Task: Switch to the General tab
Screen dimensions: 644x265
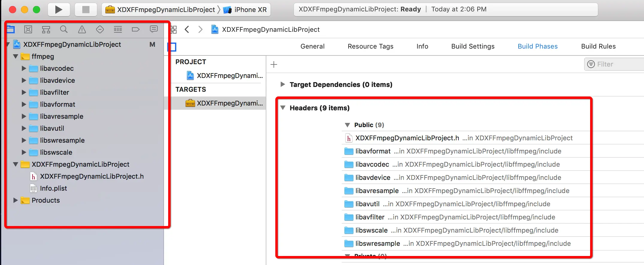Action: [312, 46]
